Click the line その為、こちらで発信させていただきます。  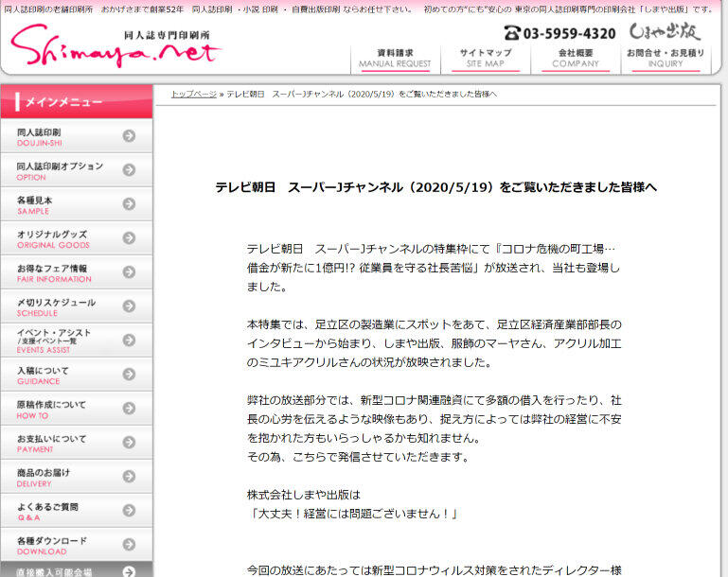click(x=358, y=457)
